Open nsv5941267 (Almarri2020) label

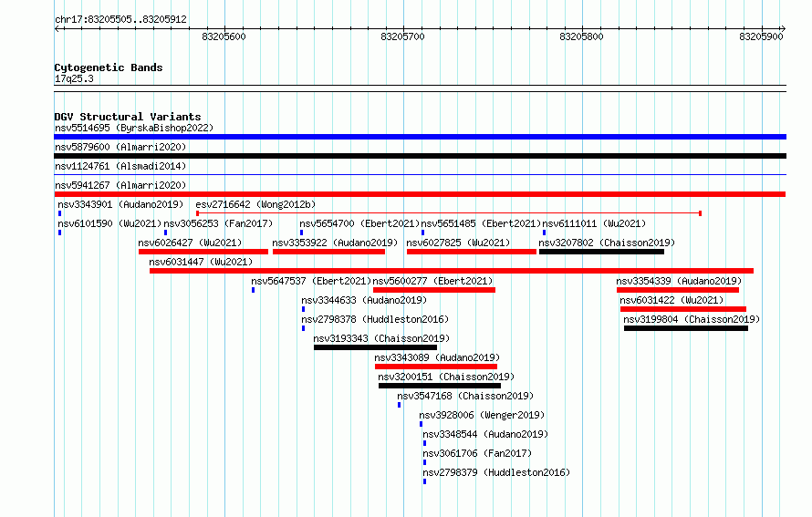tap(120, 185)
